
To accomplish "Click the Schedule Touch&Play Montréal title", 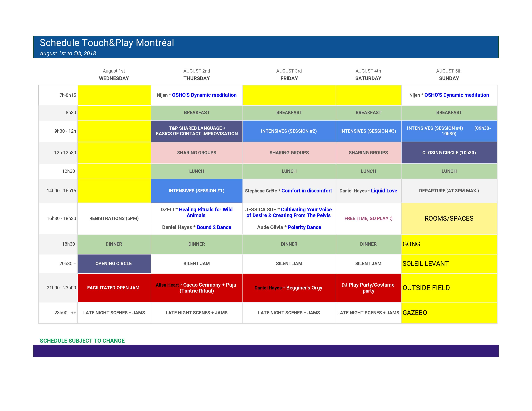I will [107, 43].
